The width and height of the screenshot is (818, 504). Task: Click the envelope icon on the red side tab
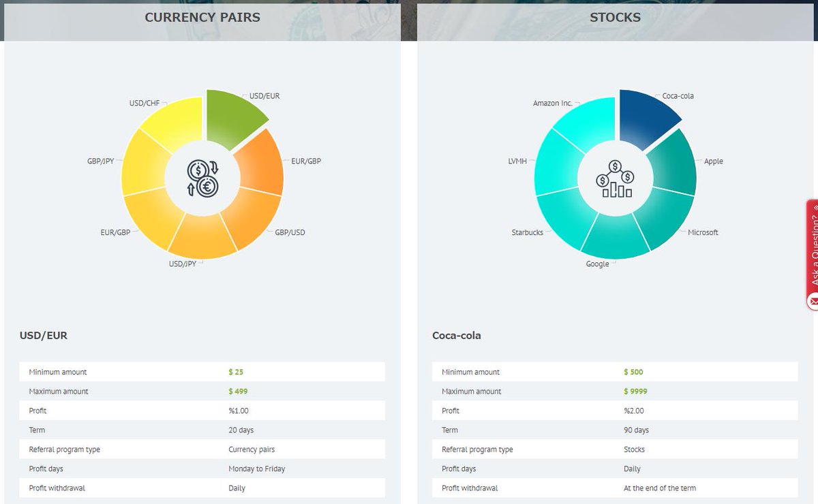[813, 300]
